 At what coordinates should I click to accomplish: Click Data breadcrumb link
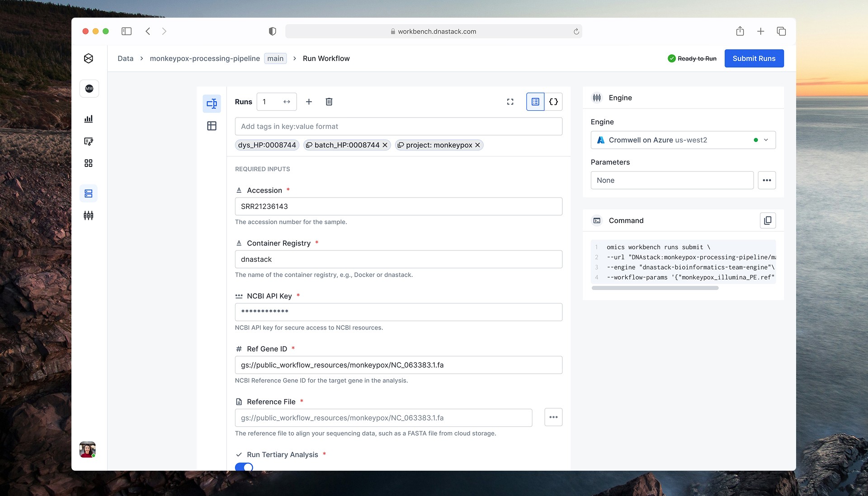[x=126, y=58]
